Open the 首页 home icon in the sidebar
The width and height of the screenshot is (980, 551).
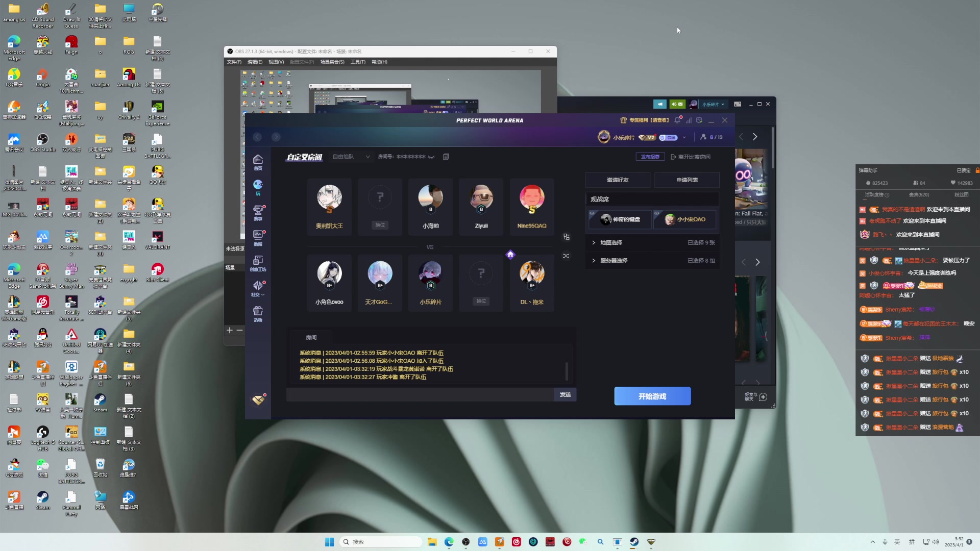[258, 162]
